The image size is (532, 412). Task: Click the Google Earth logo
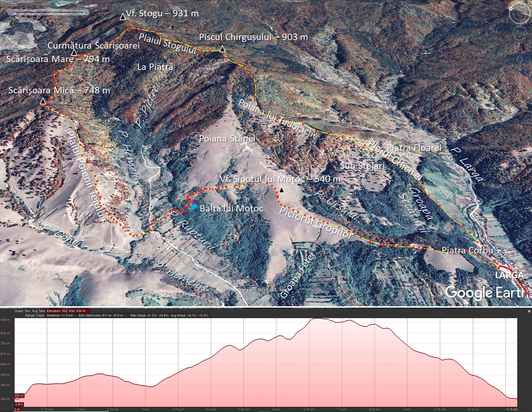(484, 293)
